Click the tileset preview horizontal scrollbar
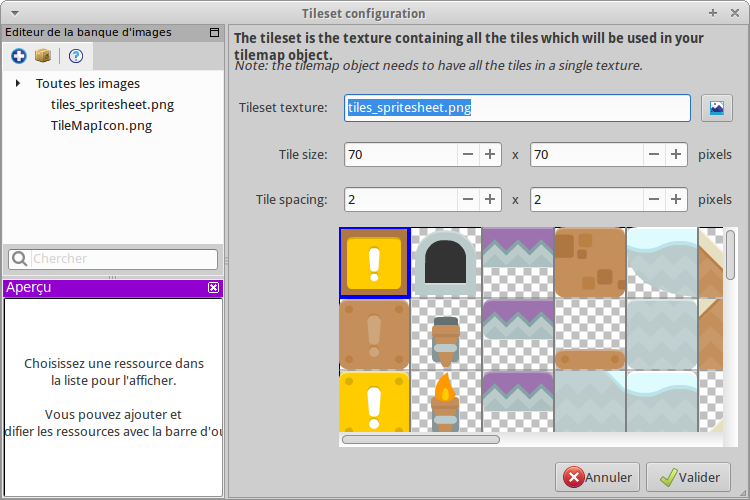The height and width of the screenshot is (500, 750). coord(421,439)
